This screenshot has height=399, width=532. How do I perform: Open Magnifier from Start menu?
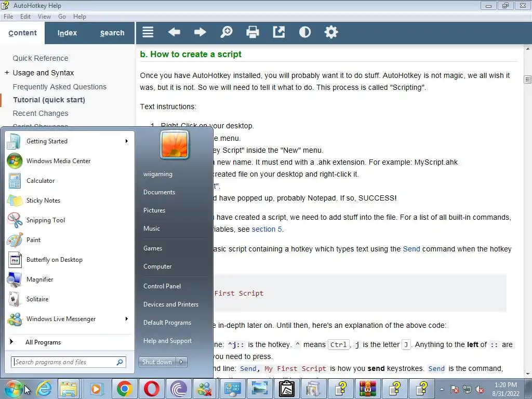click(69, 279)
